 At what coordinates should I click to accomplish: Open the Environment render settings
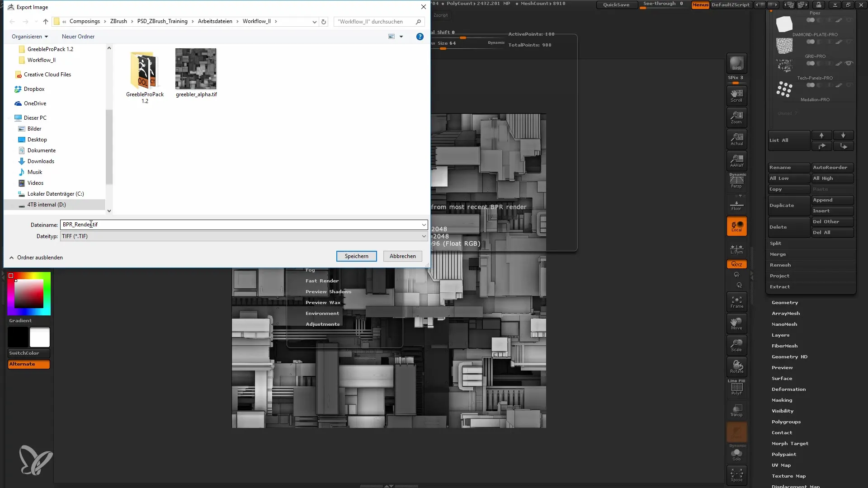pyautogui.click(x=322, y=313)
